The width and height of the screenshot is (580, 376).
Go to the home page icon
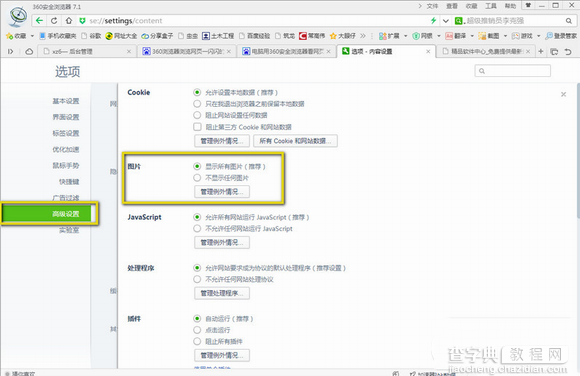pos(69,21)
